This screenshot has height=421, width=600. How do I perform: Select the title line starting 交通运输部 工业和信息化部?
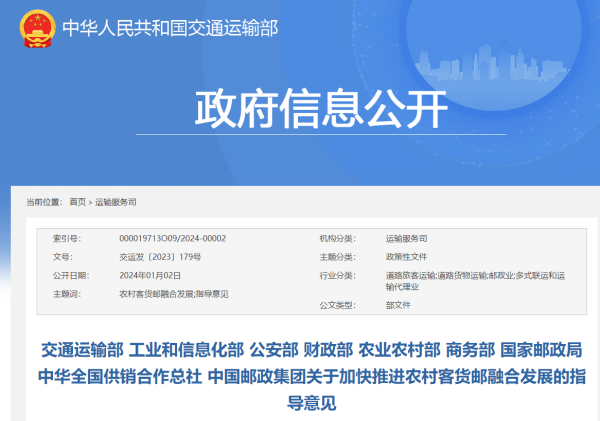311,350
